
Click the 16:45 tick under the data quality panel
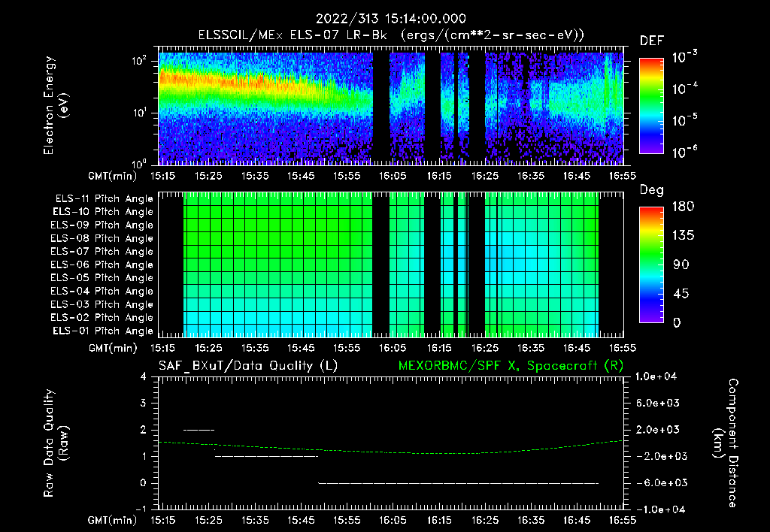tap(577, 520)
